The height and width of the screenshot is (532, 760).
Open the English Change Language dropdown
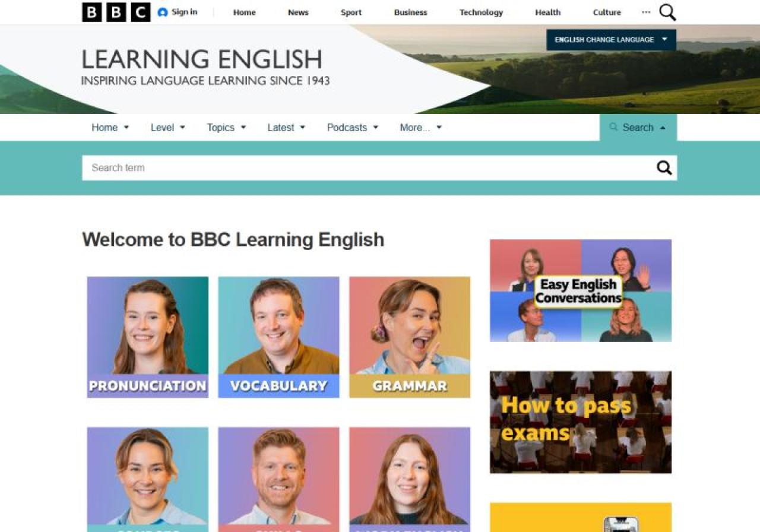(612, 40)
